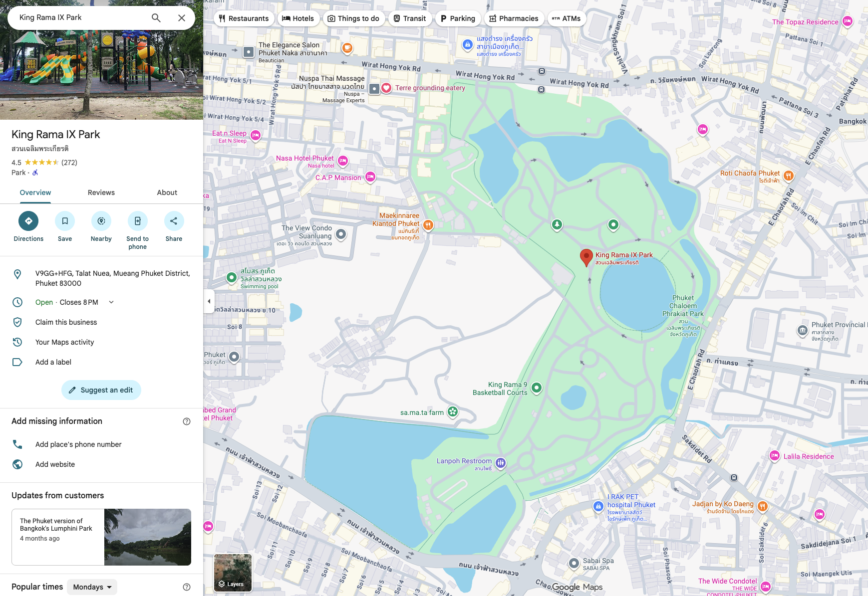Open the Layers map view thumbnail
868x596 pixels.
coord(233,573)
